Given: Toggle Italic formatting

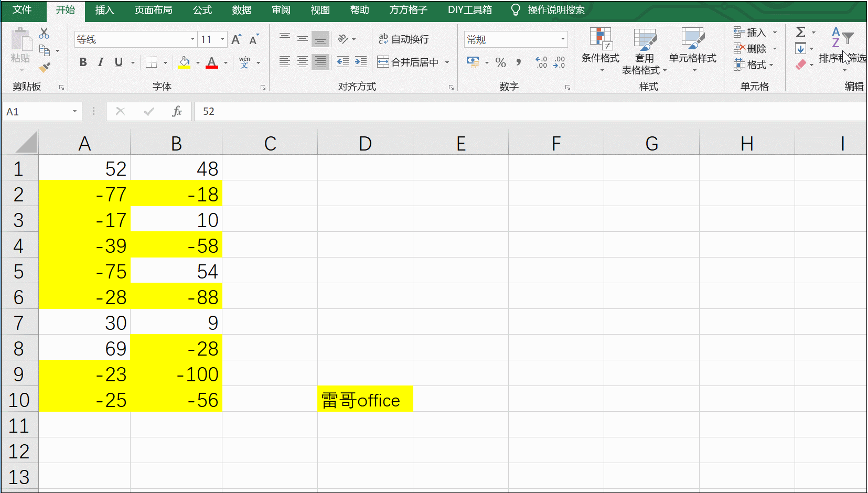Looking at the screenshot, I should 101,62.
